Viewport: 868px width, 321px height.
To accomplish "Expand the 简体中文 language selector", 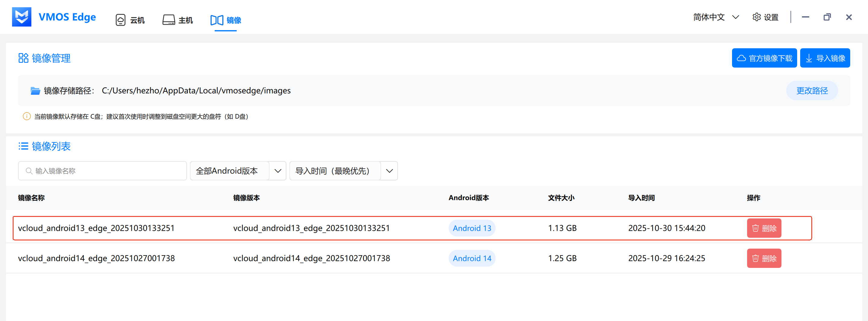I will [736, 17].
